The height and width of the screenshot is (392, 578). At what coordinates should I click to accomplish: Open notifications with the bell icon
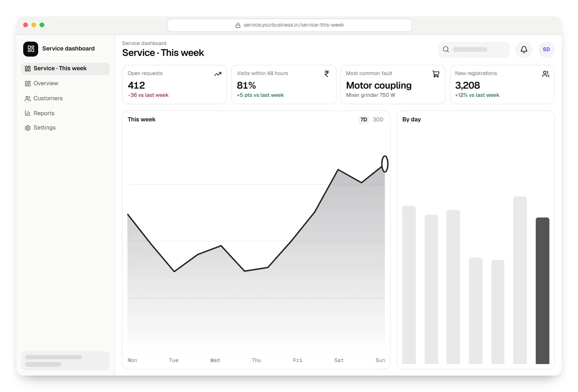coord(524,49)
